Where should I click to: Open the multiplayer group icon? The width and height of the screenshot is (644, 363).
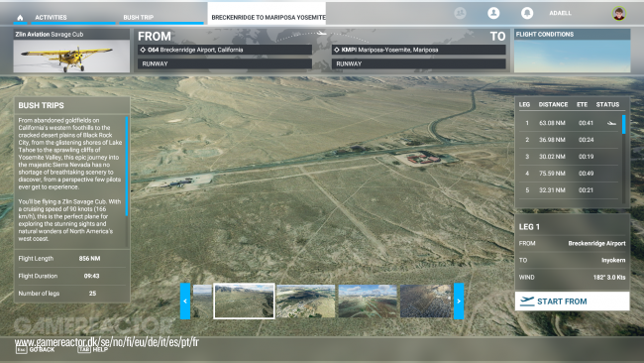point(460,13)
